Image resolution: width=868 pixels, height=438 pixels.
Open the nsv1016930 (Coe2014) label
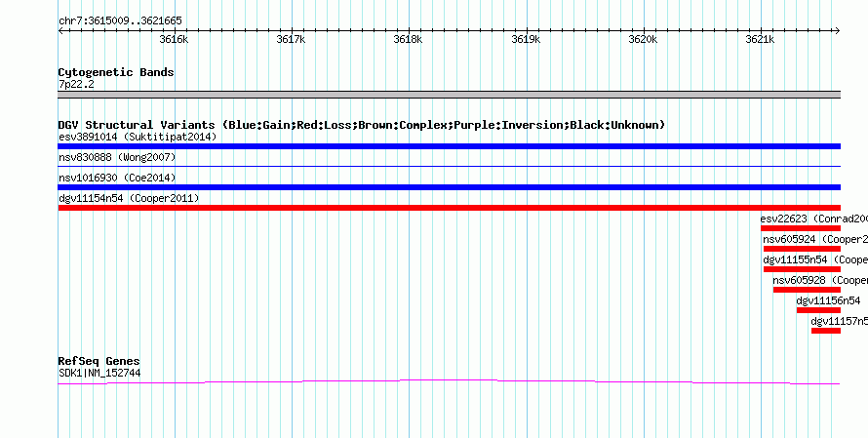click(117, 178)
